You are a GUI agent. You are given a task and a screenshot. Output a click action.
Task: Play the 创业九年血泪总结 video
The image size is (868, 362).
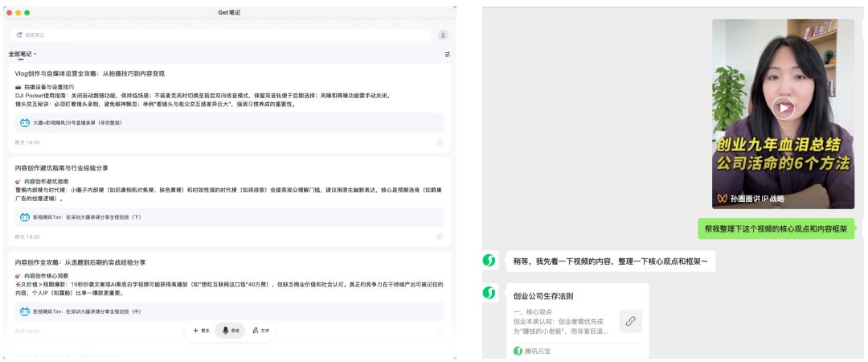(782, 107)
